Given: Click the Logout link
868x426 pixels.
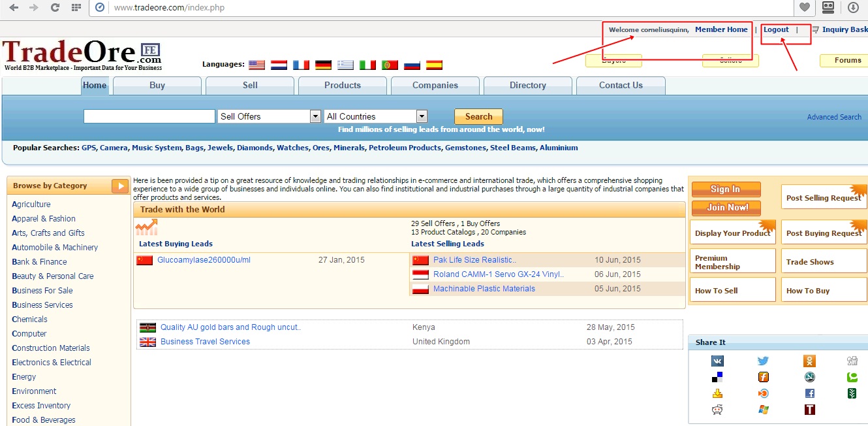Looking at the screenshot, I should click(776, 29).
